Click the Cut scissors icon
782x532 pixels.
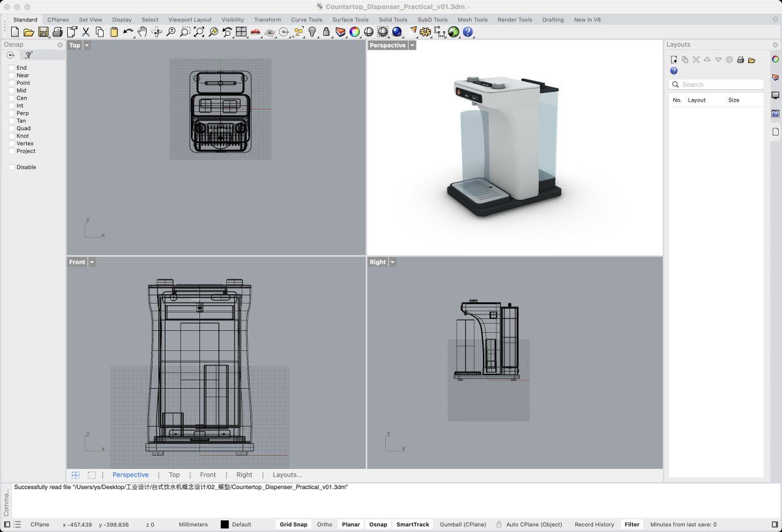[x=85, y=32]
